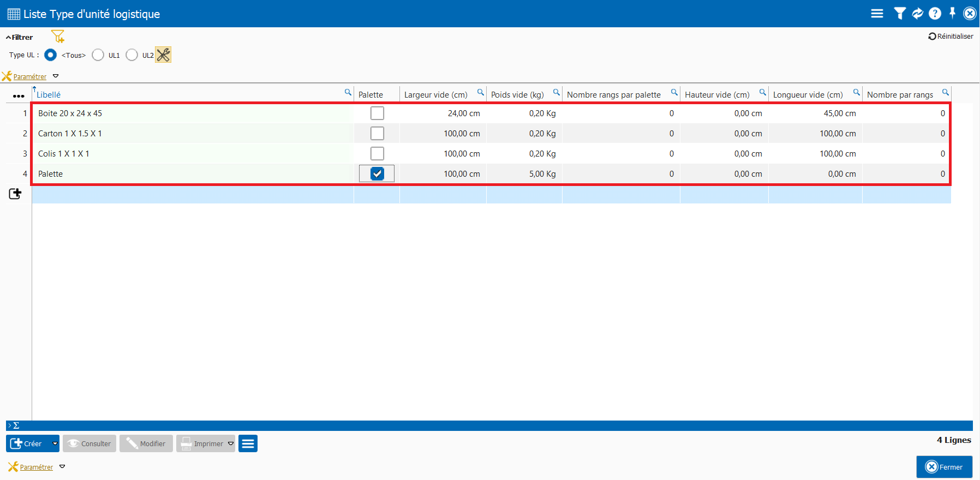Open the top Paramétrer link
Viewport: 980px width, 480px height.
(x=30, y=77)
